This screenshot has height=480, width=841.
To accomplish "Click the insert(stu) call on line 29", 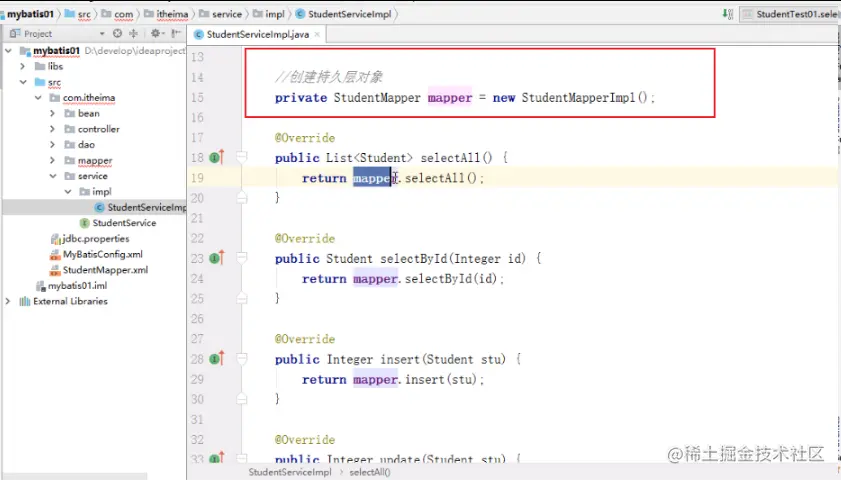I will pyautogui.click(x=441, y=379).
